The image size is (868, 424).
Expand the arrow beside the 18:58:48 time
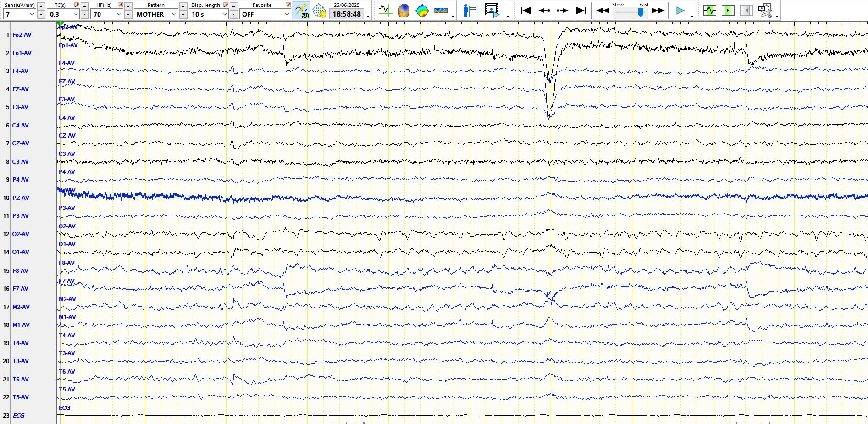368,17
